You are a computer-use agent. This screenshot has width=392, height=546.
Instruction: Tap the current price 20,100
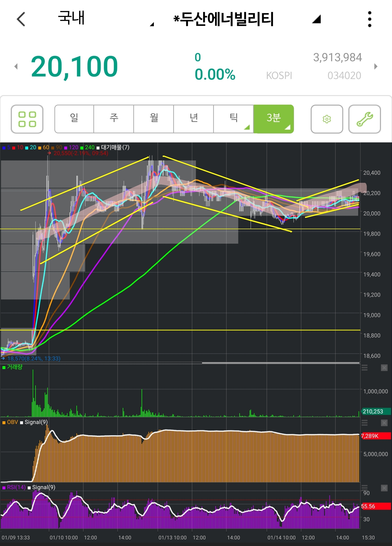(74, 67)
